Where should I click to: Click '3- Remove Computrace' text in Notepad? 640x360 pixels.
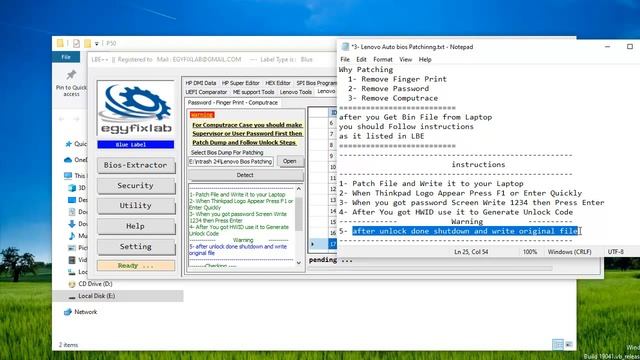pos(393,98)
